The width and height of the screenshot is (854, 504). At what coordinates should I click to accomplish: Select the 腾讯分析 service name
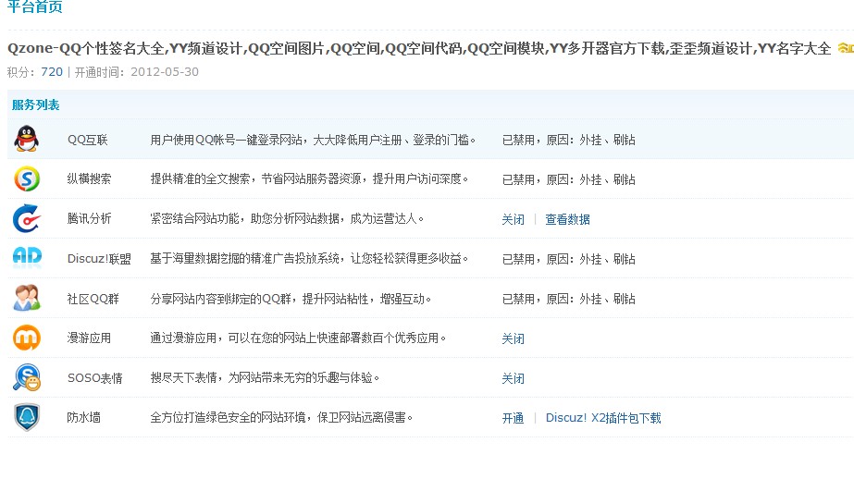[90, 218]
